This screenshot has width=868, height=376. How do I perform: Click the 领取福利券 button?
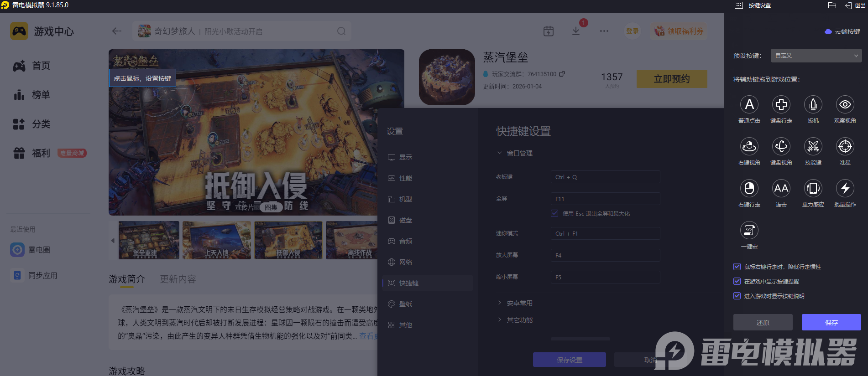(x=679, y=31)
